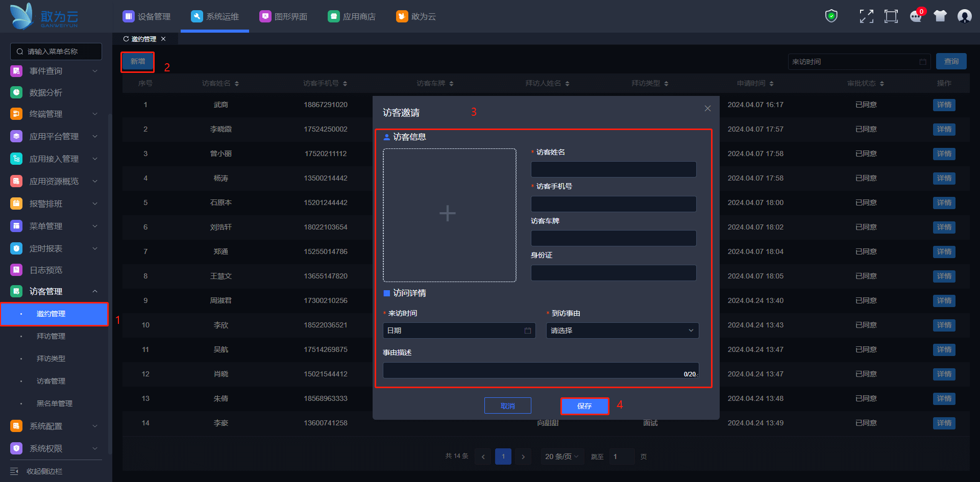
Task: Open the user profile avatar icon
Action: click(x=964, y=16)
